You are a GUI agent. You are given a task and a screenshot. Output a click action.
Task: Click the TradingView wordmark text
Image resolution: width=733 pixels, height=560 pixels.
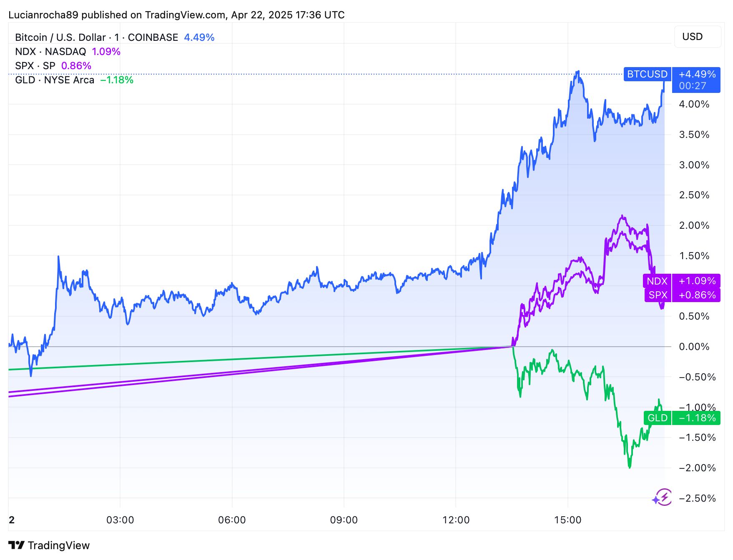pos(59,545)
